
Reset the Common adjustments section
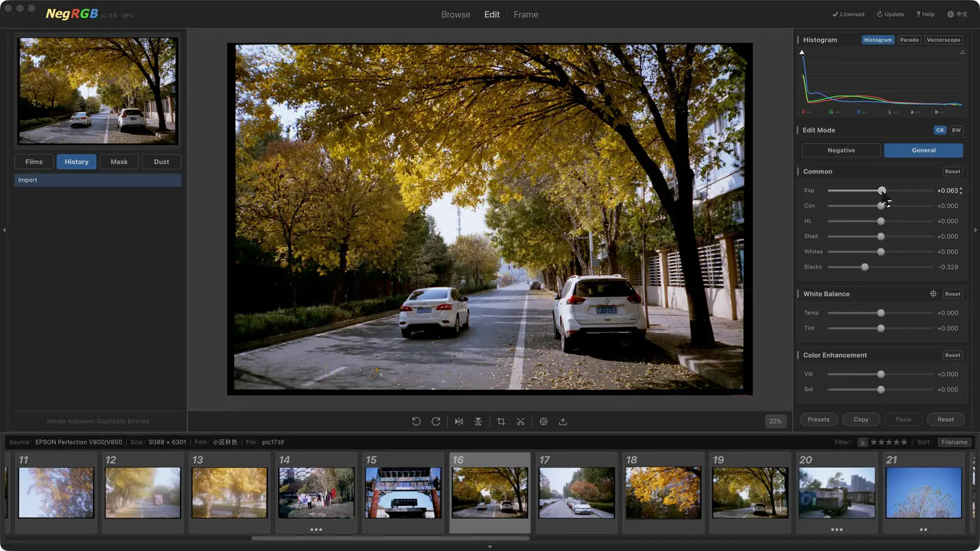[952, 171]
